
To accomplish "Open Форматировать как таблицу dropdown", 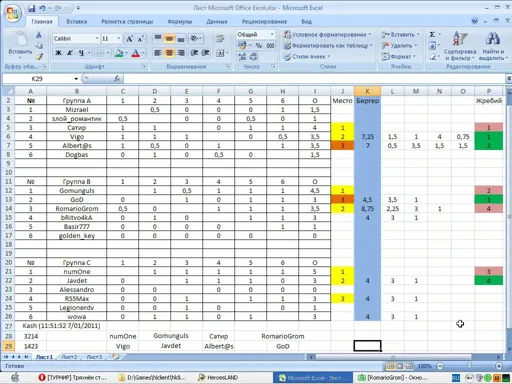I will [328, 45].
